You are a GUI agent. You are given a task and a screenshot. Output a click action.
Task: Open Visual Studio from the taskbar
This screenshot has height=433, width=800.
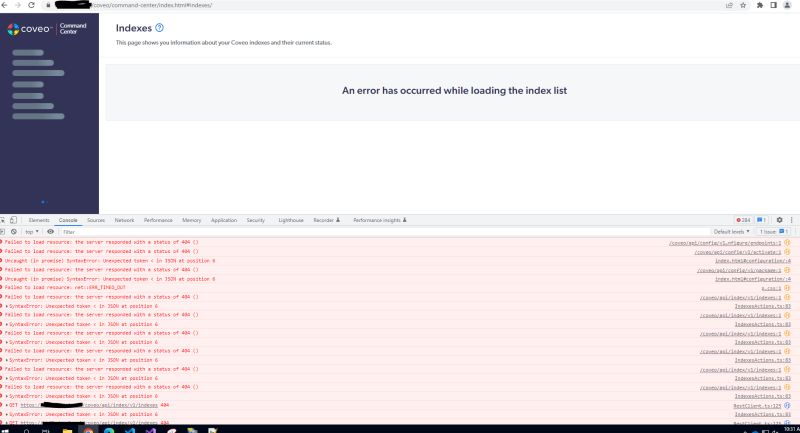[151, 430]
